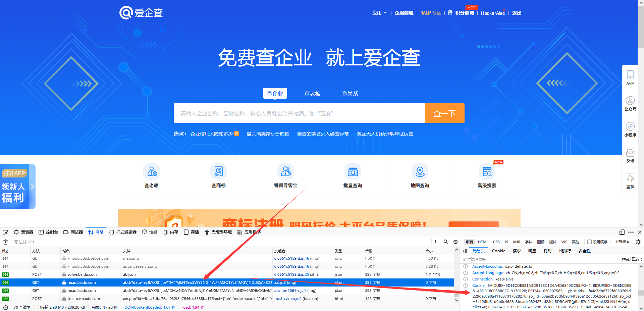Click the 0.6661c5159fd.js:25 initiator link
This screenshot has height=311, width=644.
[291, 274]
